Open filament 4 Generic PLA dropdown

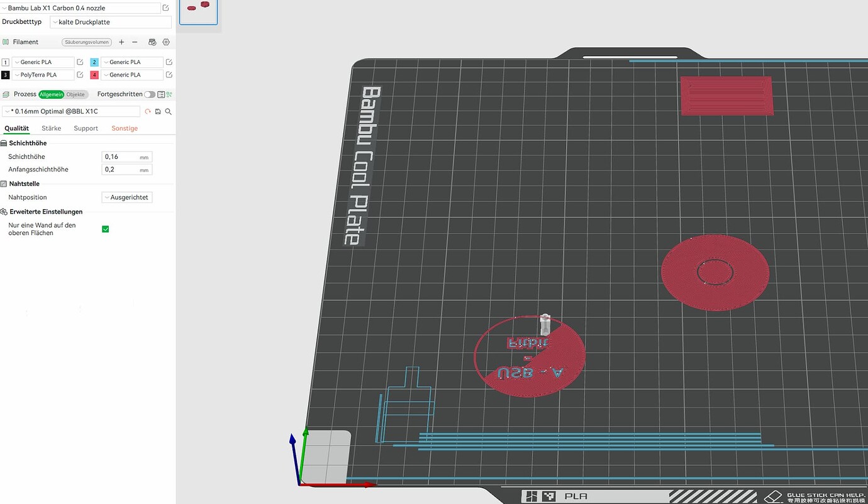click(x=131, y=75)
